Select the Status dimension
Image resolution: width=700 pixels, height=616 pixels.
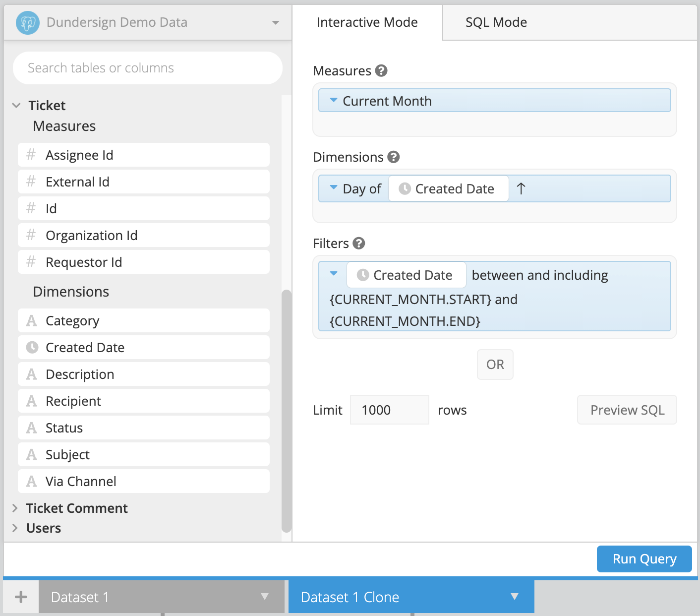144,428
